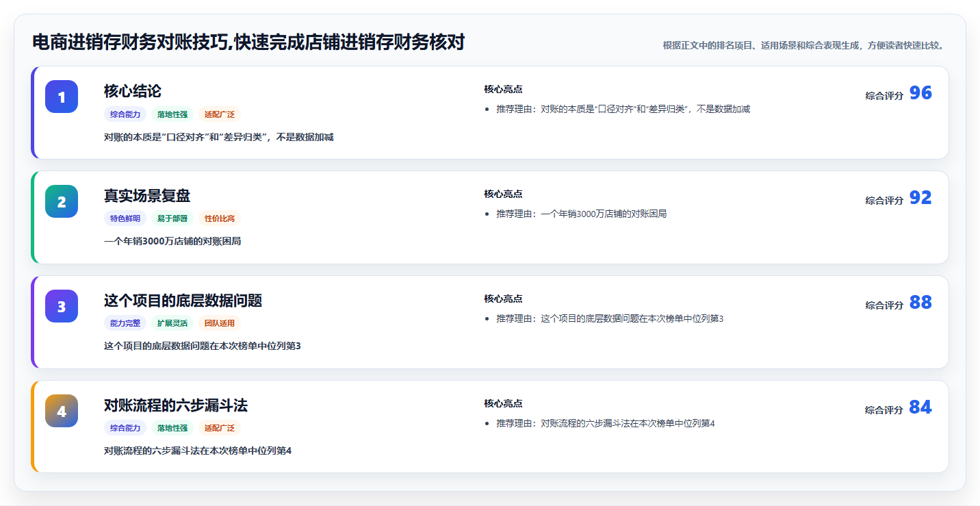The image size is (980, 506).
Task: Click the 推荐理由 bullet about 年销3000万店铺
Action: 582,214
